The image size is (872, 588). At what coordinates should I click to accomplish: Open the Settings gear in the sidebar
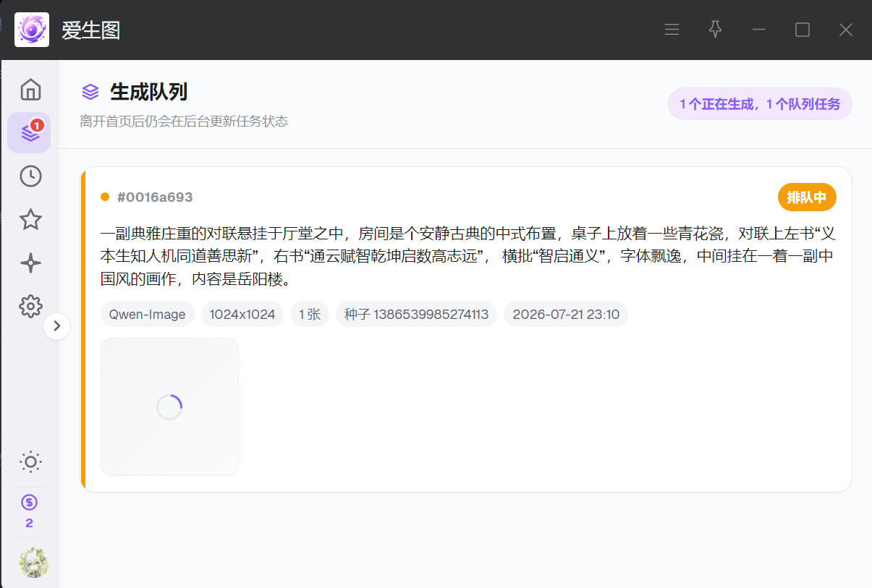click(x=30, y=307)
